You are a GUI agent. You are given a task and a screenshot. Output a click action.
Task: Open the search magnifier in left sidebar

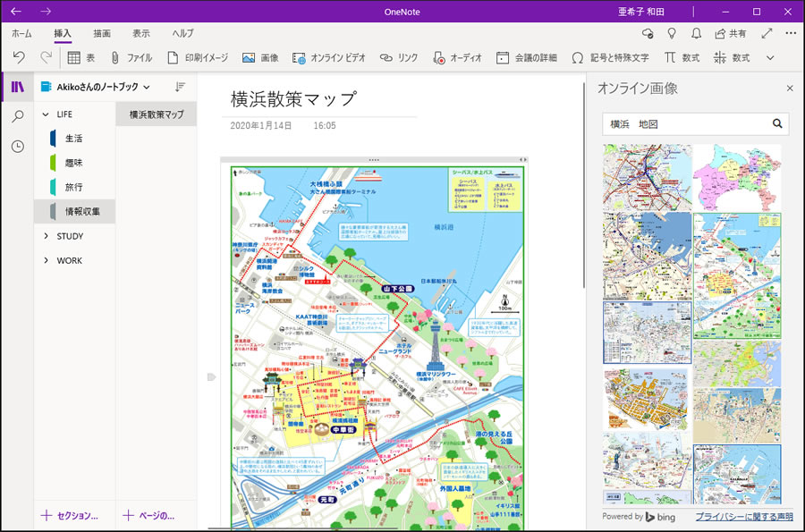click(x=18, y=116)
